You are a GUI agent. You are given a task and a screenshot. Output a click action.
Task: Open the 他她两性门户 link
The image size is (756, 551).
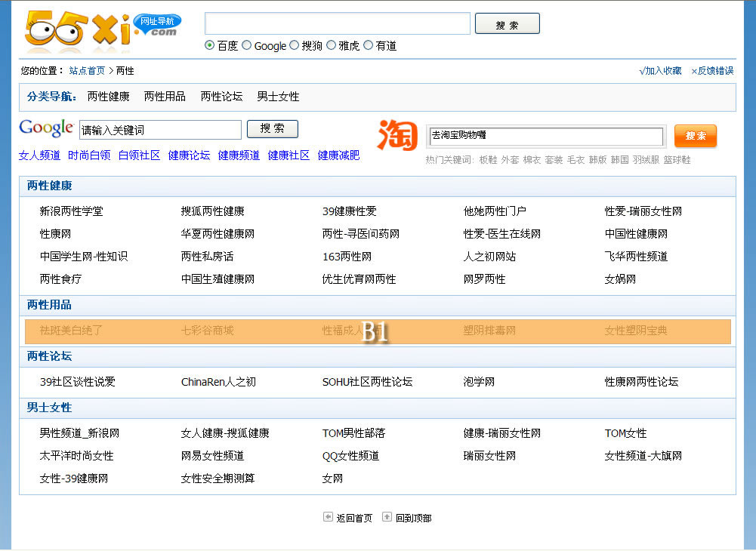495,211
